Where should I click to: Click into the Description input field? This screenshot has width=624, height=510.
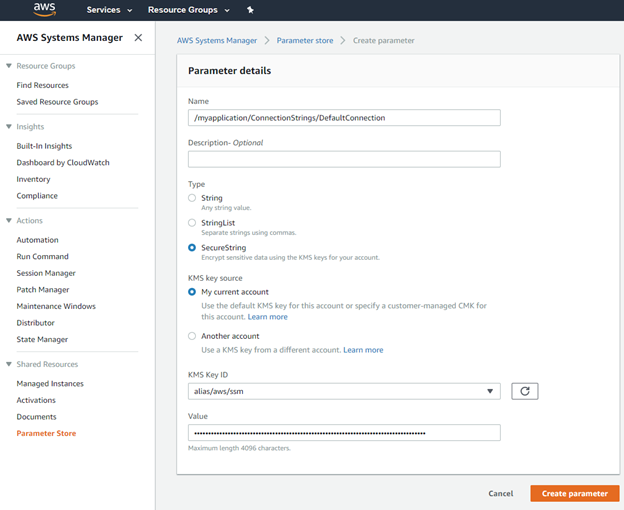(344, 159)
